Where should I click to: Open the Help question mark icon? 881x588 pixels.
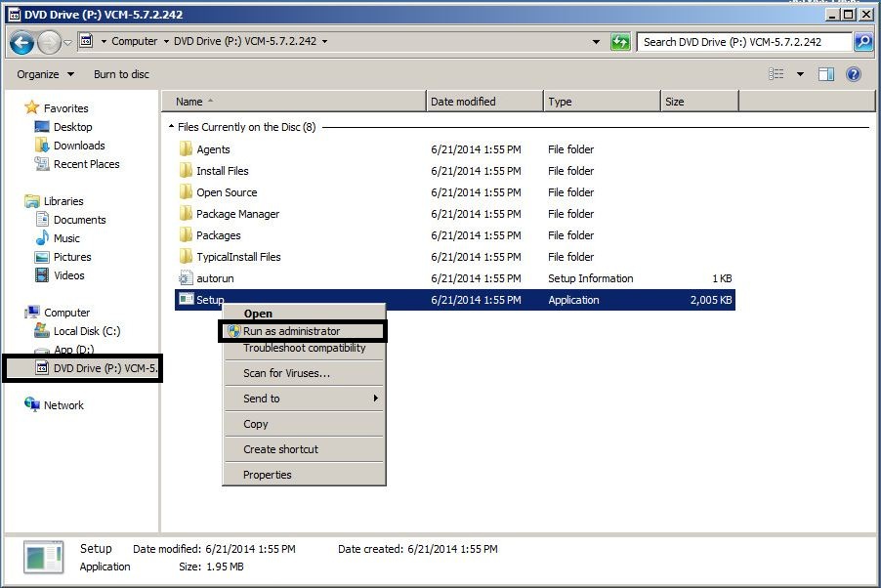coord(853,74)
